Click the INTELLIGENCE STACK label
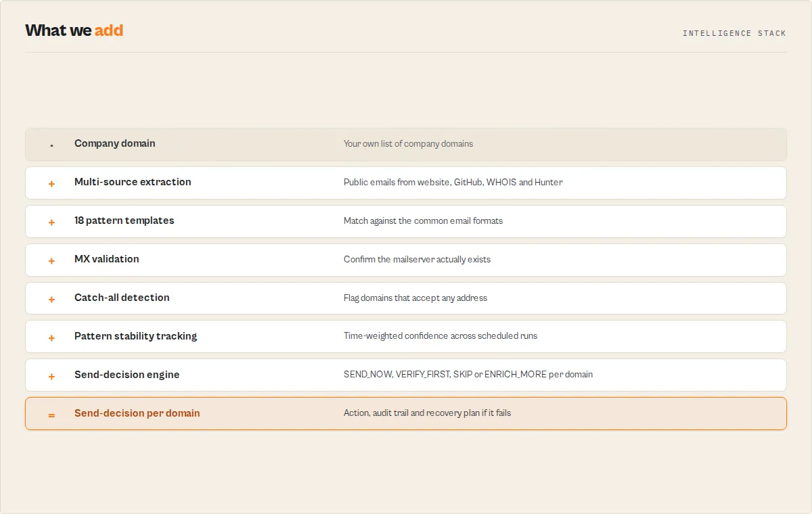 (734, 33)
